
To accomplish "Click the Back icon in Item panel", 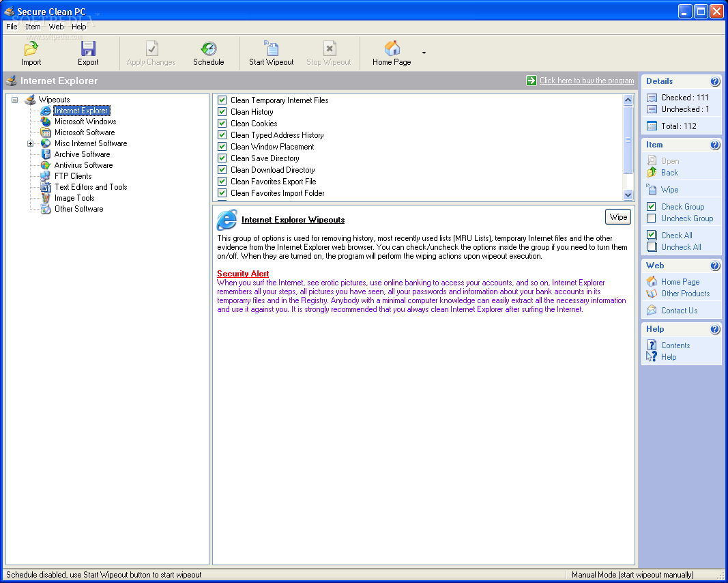I will click(x=652, y=172).
